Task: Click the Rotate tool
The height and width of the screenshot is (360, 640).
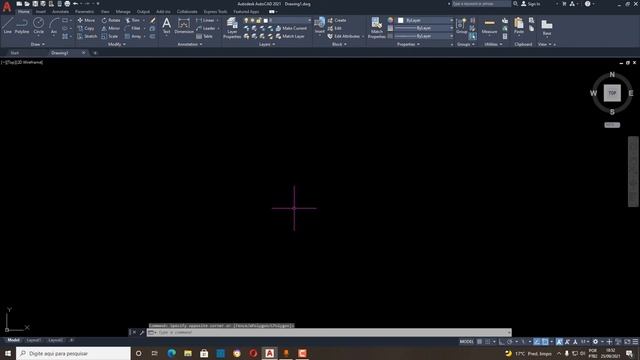Action: click(x=111, y=20)
